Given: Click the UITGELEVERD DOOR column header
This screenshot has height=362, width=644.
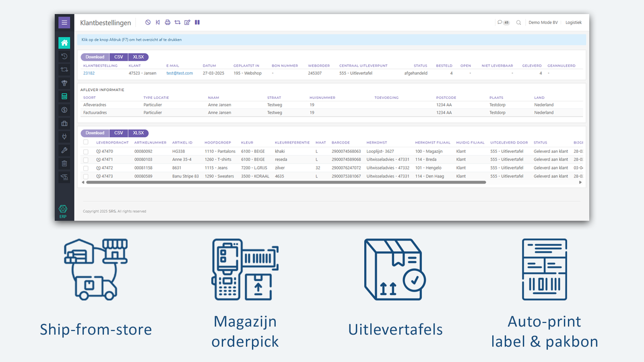Looking at the screenshot, I should pyautogui.click(x=509, y=142).
